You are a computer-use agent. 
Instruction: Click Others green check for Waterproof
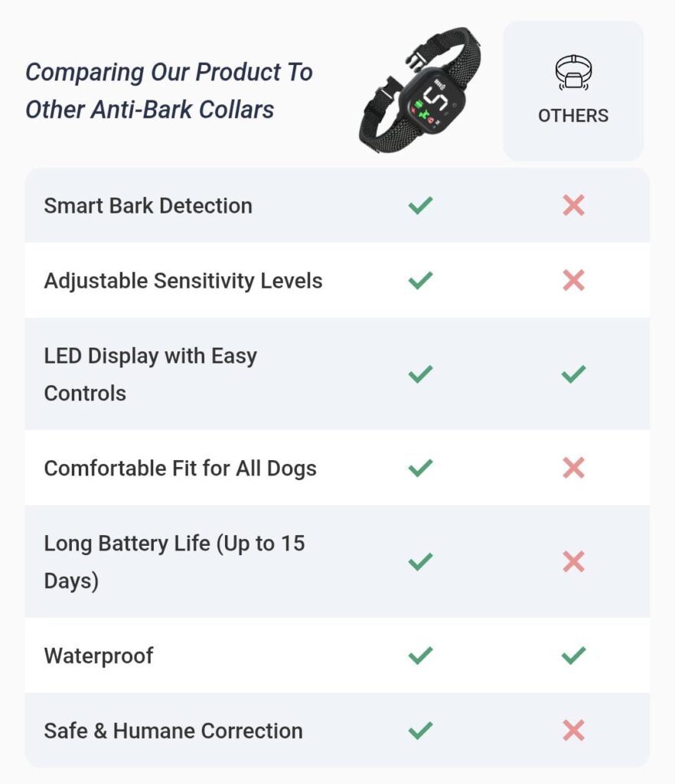point(573,655)
